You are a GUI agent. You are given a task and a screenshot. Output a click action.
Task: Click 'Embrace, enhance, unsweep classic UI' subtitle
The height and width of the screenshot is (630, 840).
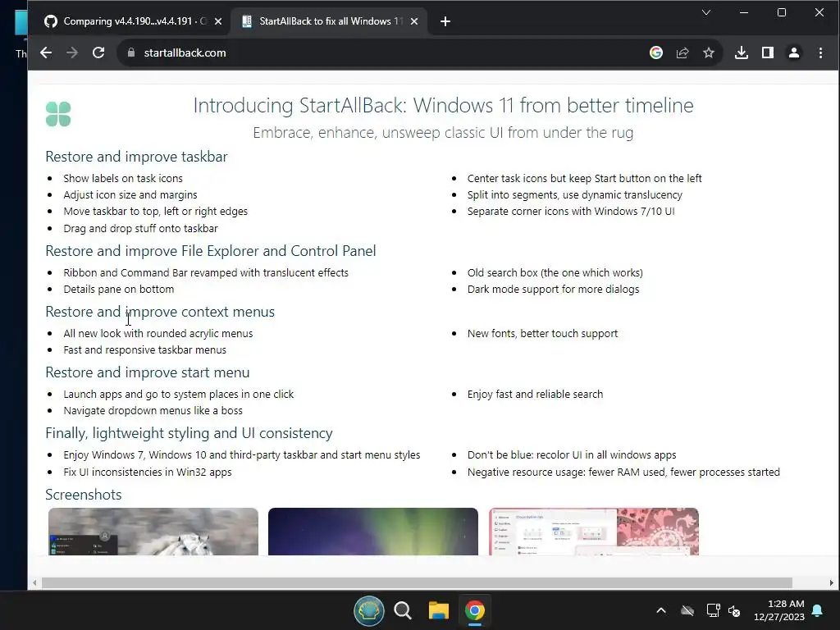point(443,132)
